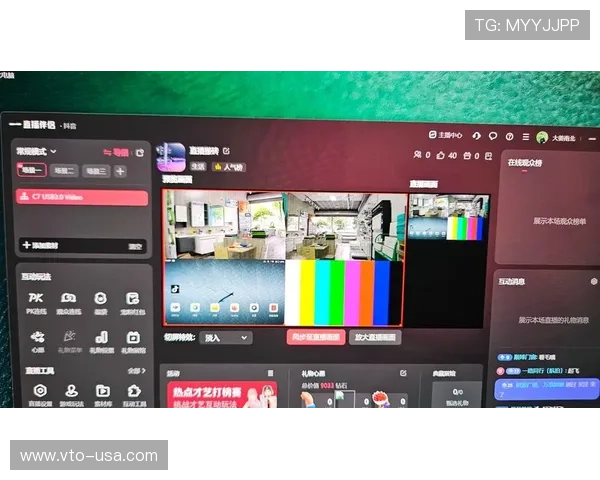
Task: Click the 生活 category tag
Action: click(198, 167)
